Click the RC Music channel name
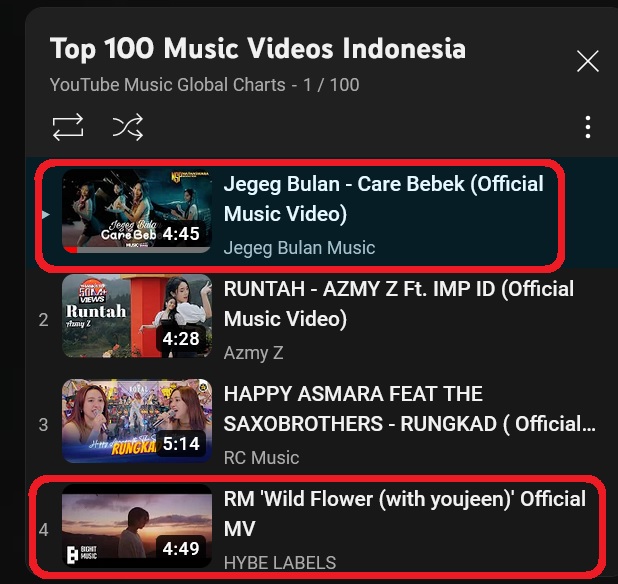618x584 pixels. tap(261, 458)
